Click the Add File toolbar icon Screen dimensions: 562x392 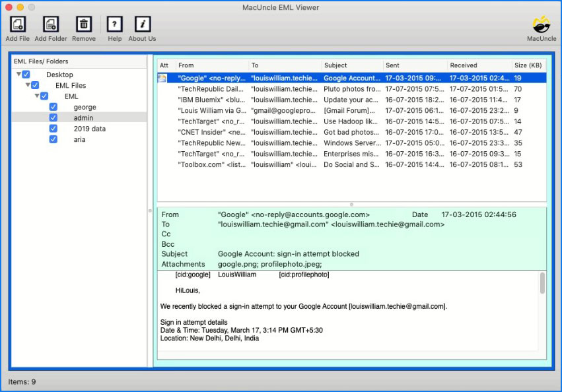(x=17, y=25)
